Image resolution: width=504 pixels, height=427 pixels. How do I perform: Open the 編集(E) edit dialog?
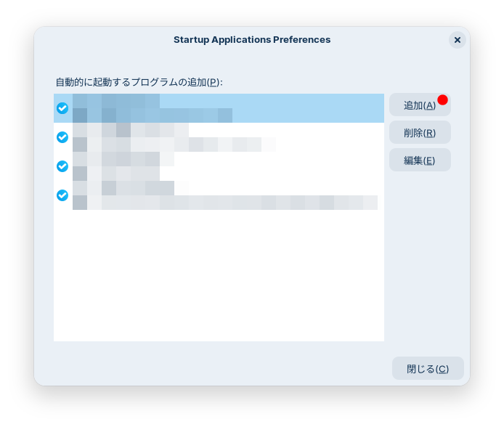420,160
